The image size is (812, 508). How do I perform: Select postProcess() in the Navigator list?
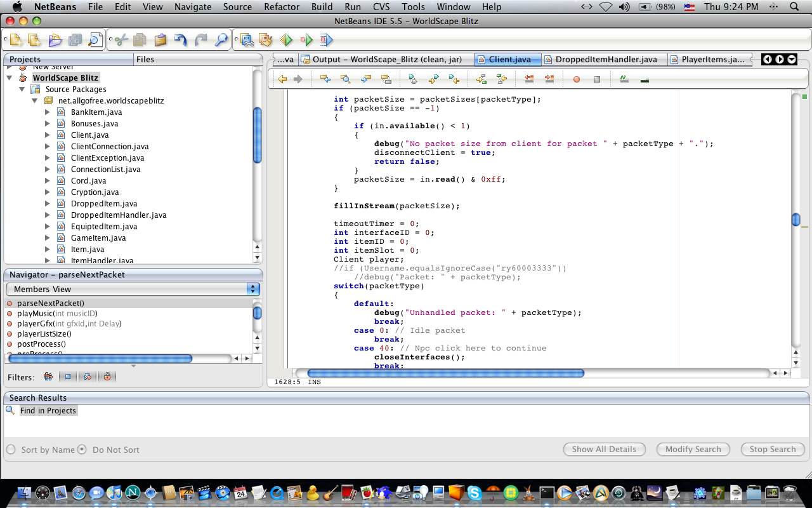pos(41,344)
